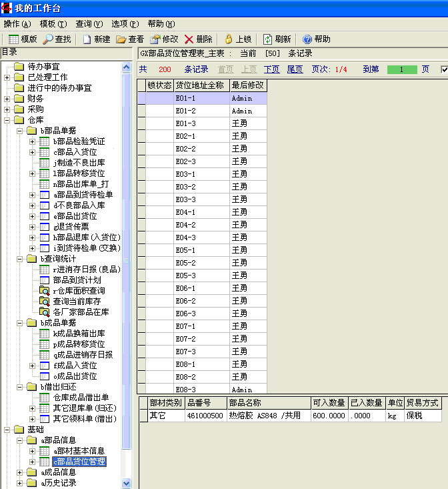Go to next page via 下页 link

[271, 69]
